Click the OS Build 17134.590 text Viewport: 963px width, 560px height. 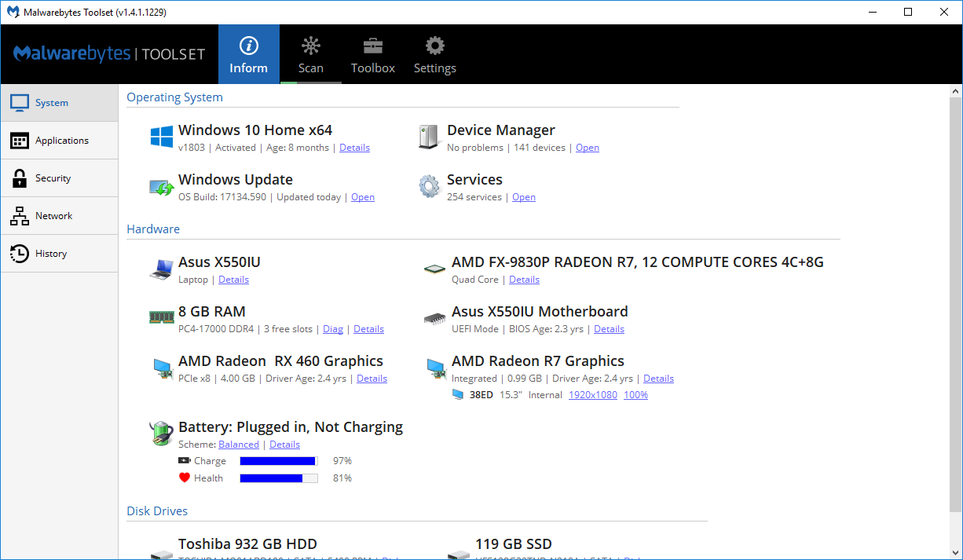[x=222, y=197]
